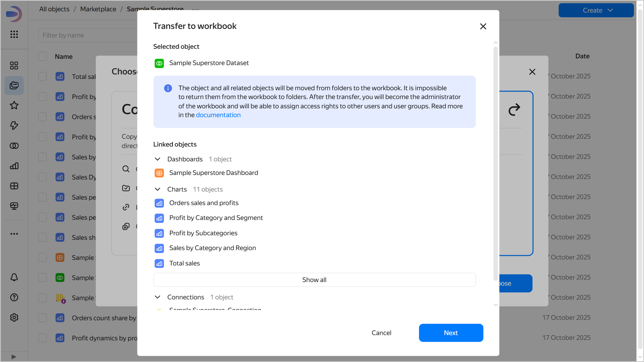Click the help question mark icon
The height and width of the screenshot is (362, 644).
14,297
